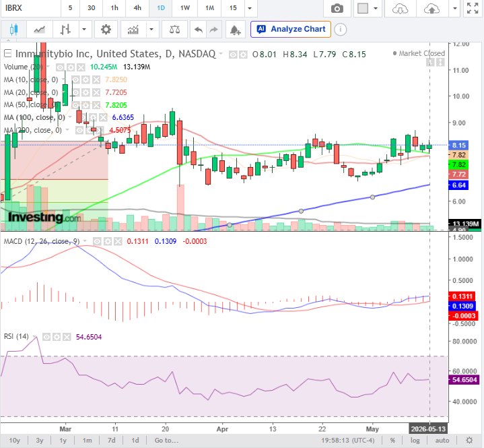Viewport: 484px width, 448px height.
Task: Toggle visibility of MA 20 line
Action: [x=75, y=92]
